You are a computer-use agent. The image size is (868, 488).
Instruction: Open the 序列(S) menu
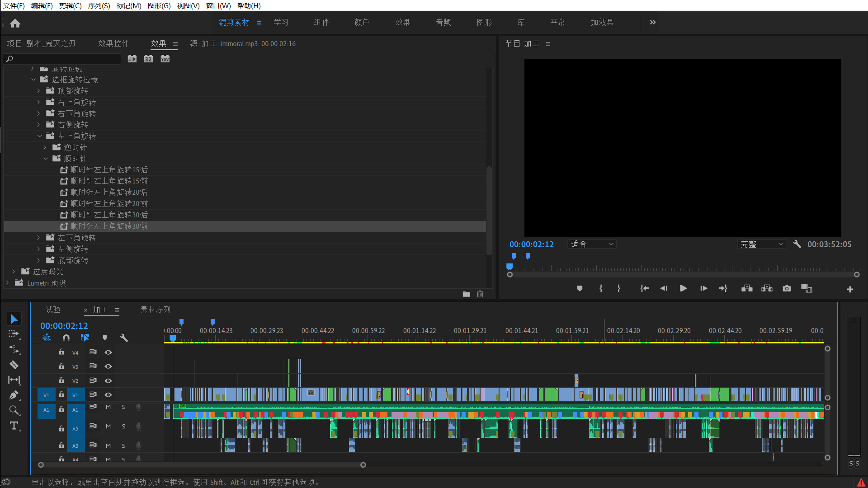(x=99, y=5)
